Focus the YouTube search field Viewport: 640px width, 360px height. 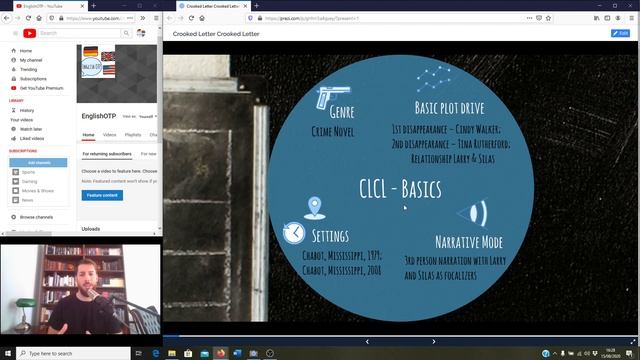pos(80,33)
